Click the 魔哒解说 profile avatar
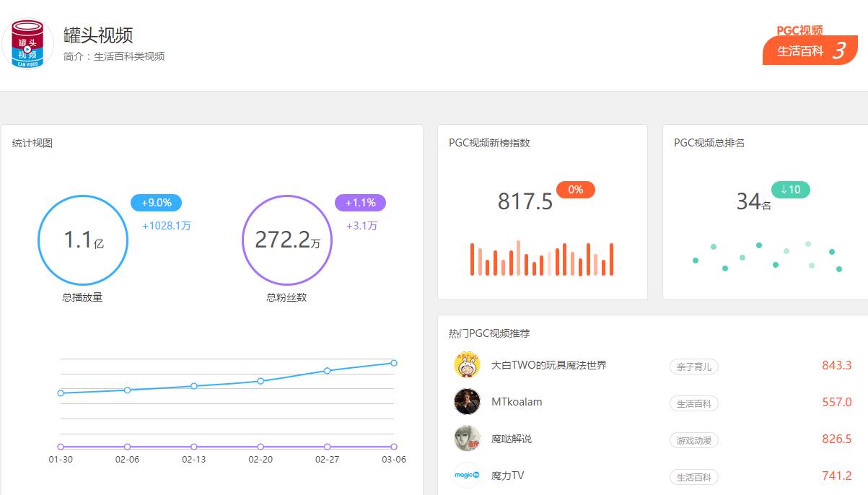 coord(467,439)
